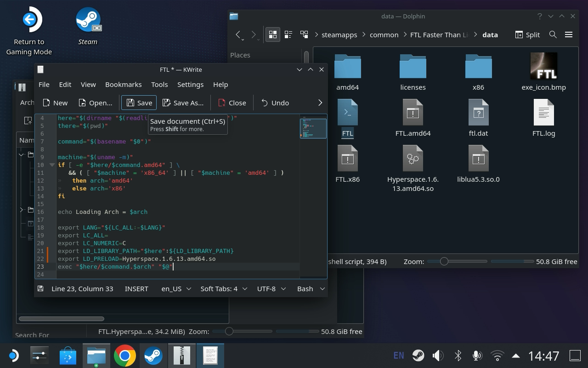Select the Hyperspace.1.6.13.amd64.so file
Image resolution: width=588 pixels, height=368 pixels.
413,169
